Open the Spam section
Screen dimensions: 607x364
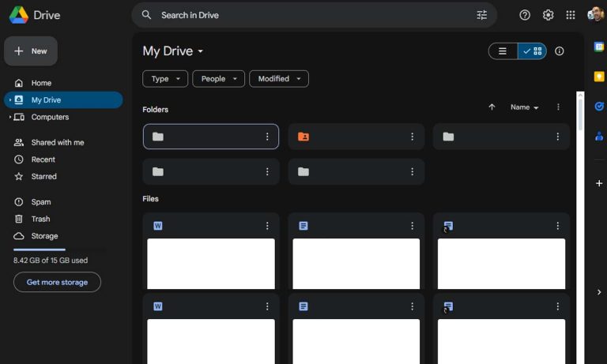[x=63, y=202]
